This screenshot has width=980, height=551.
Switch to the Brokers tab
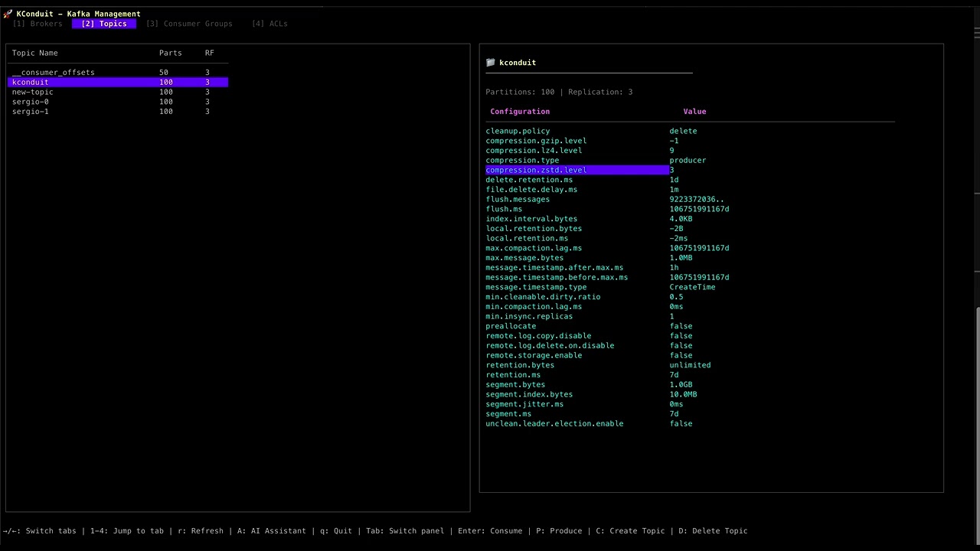click(x=38, y=24)
